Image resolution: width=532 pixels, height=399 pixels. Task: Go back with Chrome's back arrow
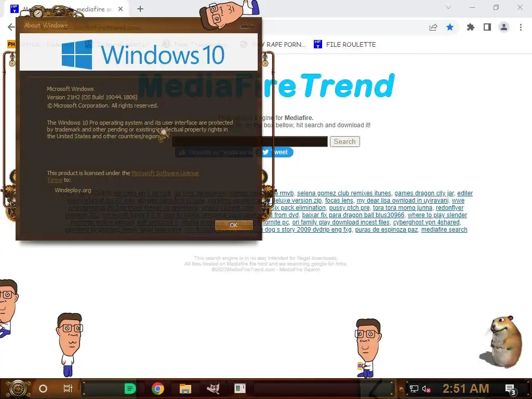[x=11, y=27]
